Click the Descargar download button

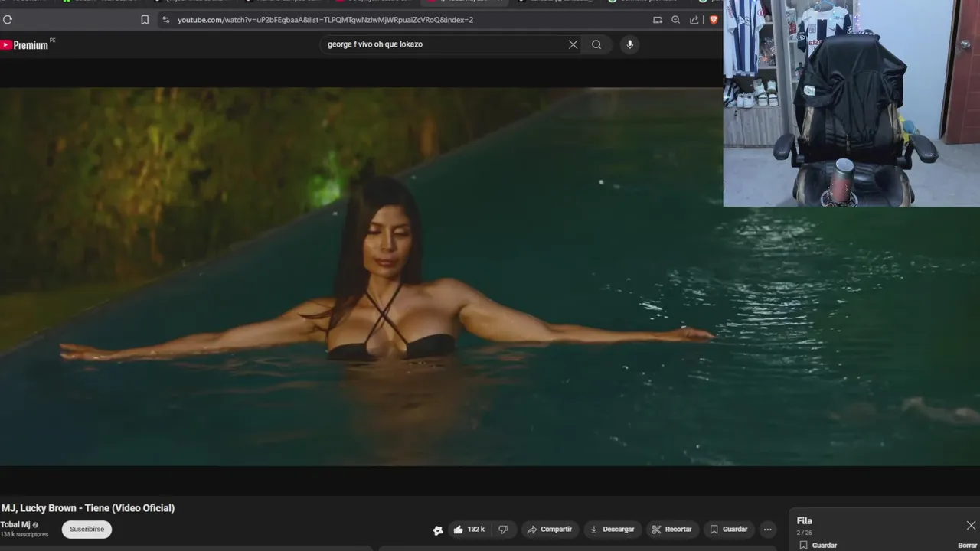point(612,530)
